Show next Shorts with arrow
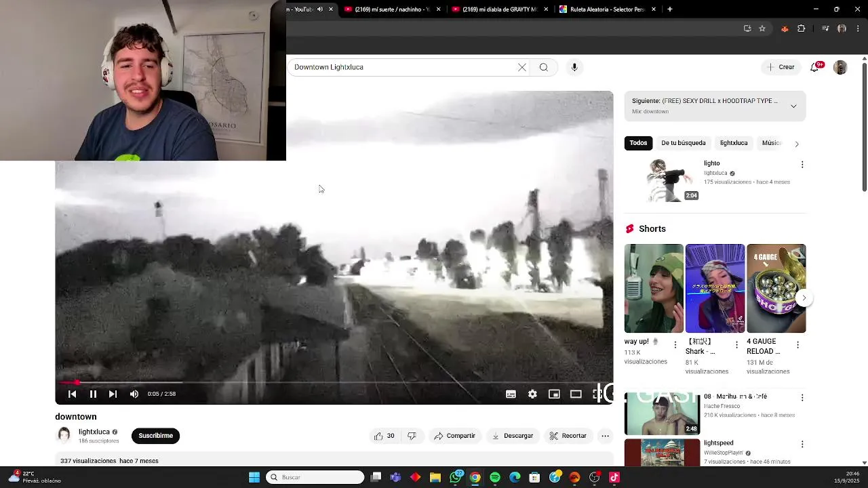 tap(804, 298)
